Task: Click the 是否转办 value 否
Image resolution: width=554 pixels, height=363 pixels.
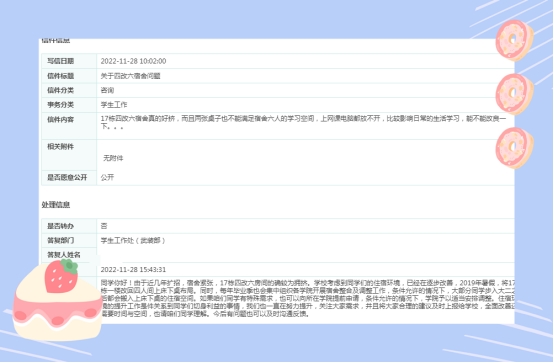Action: point(104,226)
